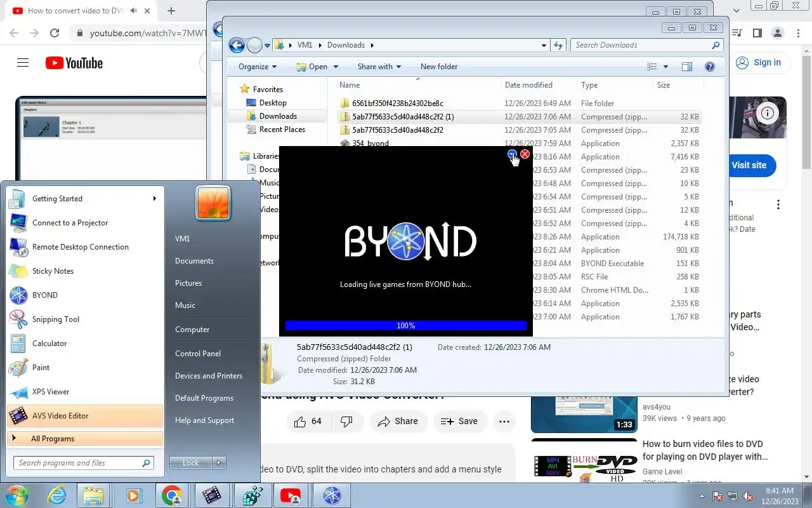Open Connect to a Projector

pyautogui.click(x=85, y=223)
